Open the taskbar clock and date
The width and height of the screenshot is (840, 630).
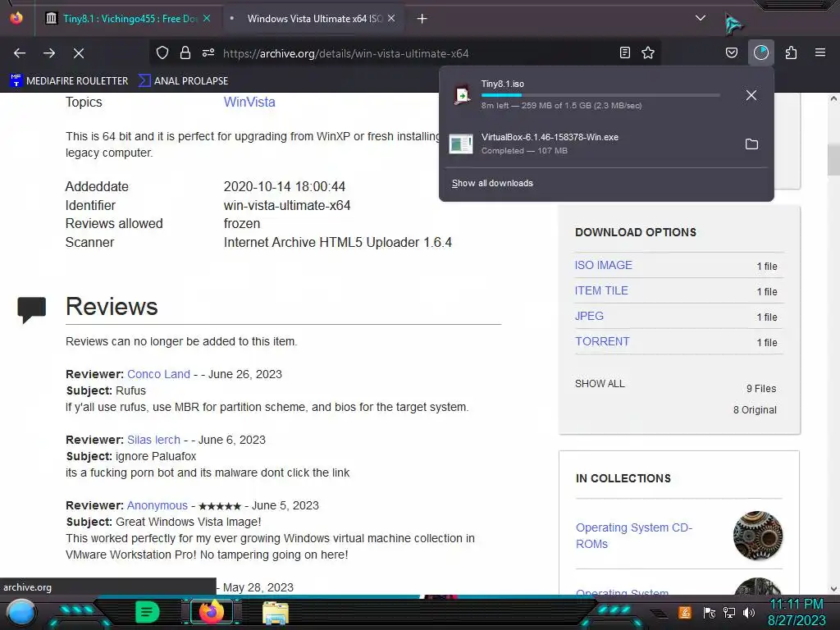point(797,612)
